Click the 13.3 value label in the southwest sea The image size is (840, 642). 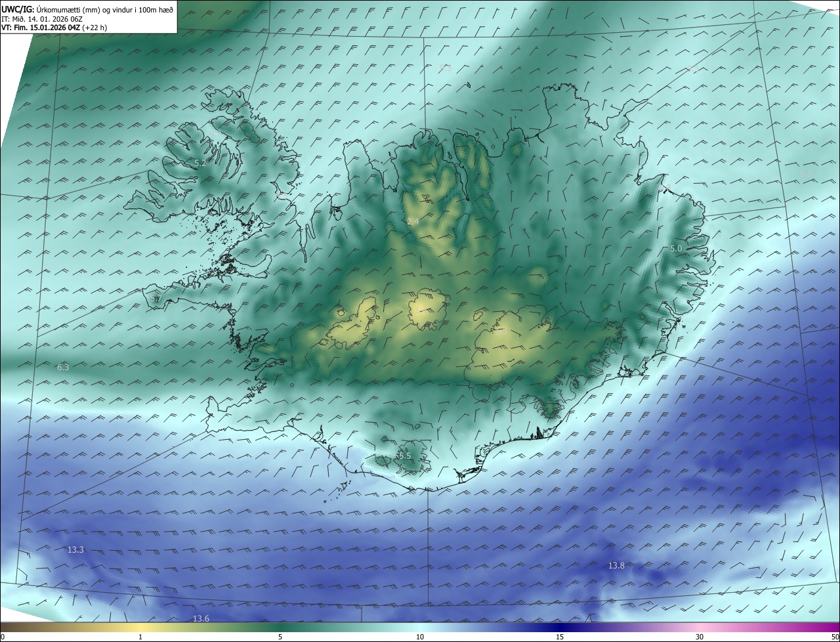[x=75, y=549]
